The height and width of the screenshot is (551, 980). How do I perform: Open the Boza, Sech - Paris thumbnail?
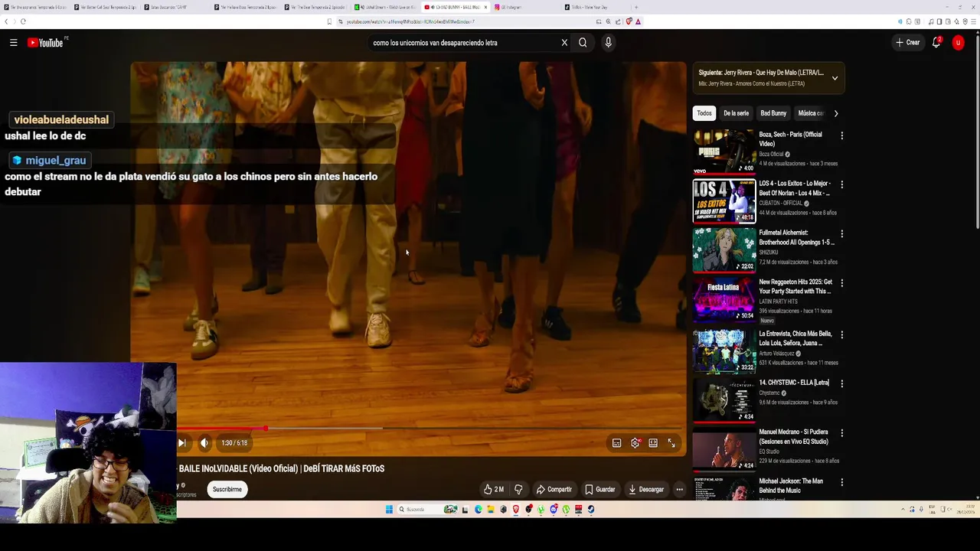coord(724,152)
